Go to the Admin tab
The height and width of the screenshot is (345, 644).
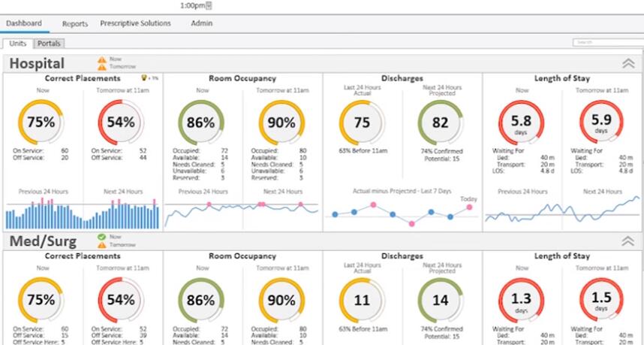[202, 23]
